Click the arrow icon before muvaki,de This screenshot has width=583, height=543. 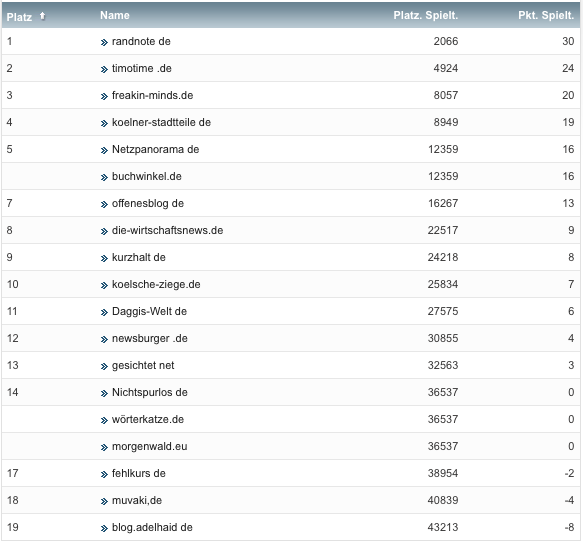pos(104,501)
